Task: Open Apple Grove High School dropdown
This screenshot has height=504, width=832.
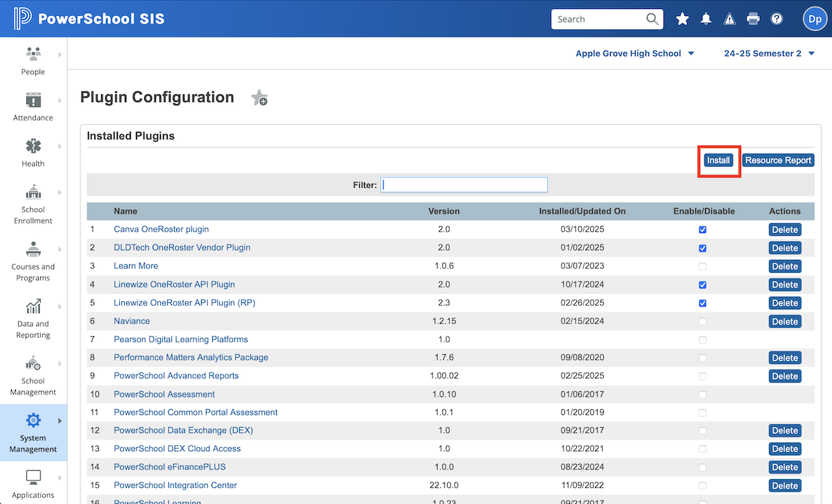Action: click(634, 53)
